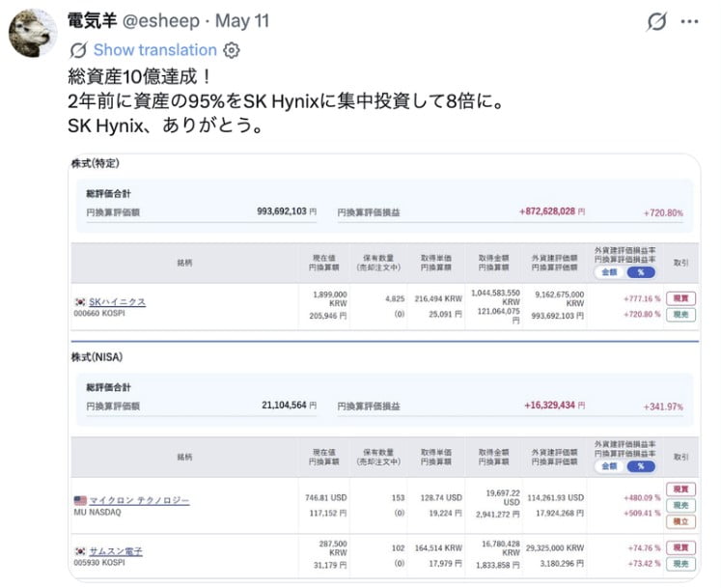
Task: Click the +74.76 % return value
Action: click(644, 548)
